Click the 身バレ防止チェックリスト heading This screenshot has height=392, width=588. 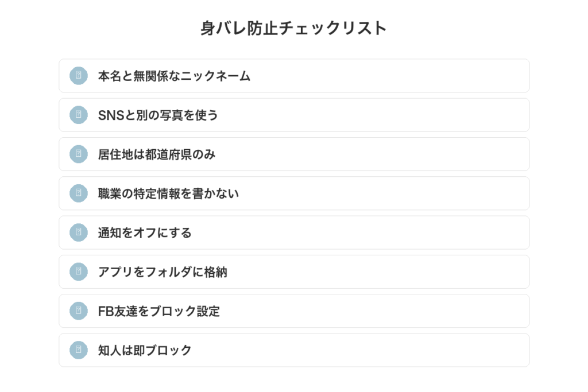pos(293,28)
